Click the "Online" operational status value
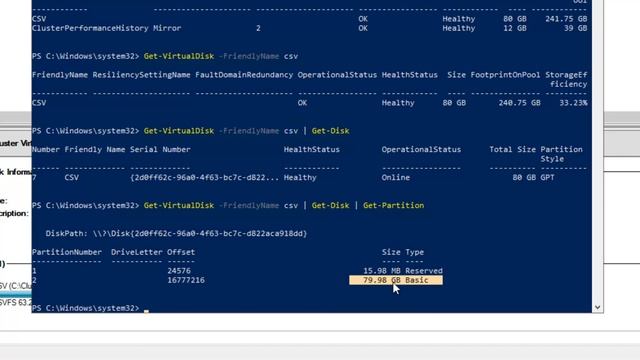 [396, 178]
